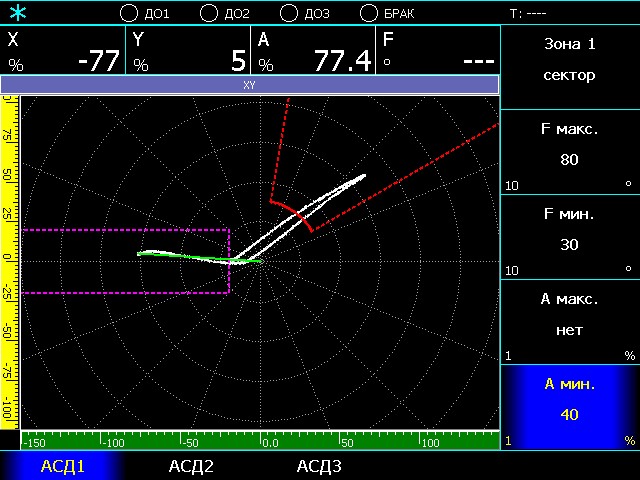Open the АСД2 tab
The width and height of the screenshot is (640, 480).
(191, 466)
